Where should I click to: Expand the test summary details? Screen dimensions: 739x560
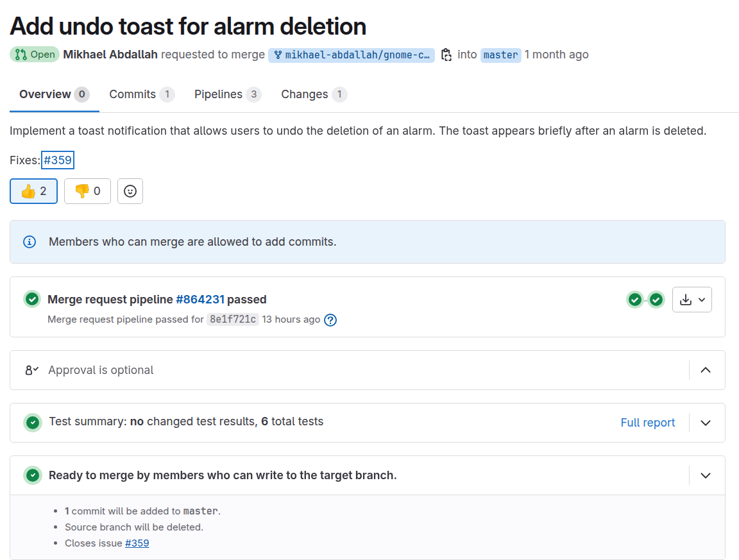706,423
